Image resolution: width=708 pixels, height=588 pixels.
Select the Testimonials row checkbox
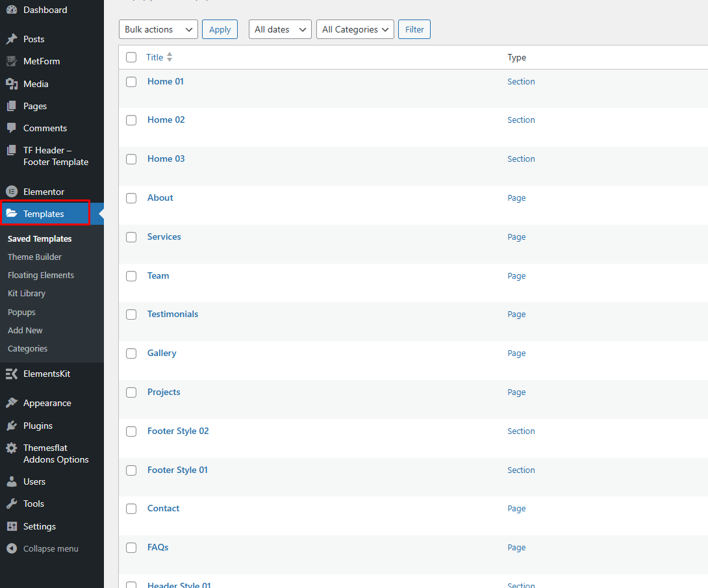[131, 314]
